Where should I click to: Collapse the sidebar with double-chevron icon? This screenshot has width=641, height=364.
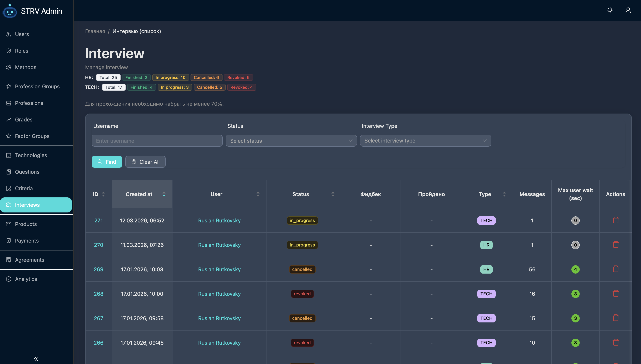click(36, 359)
